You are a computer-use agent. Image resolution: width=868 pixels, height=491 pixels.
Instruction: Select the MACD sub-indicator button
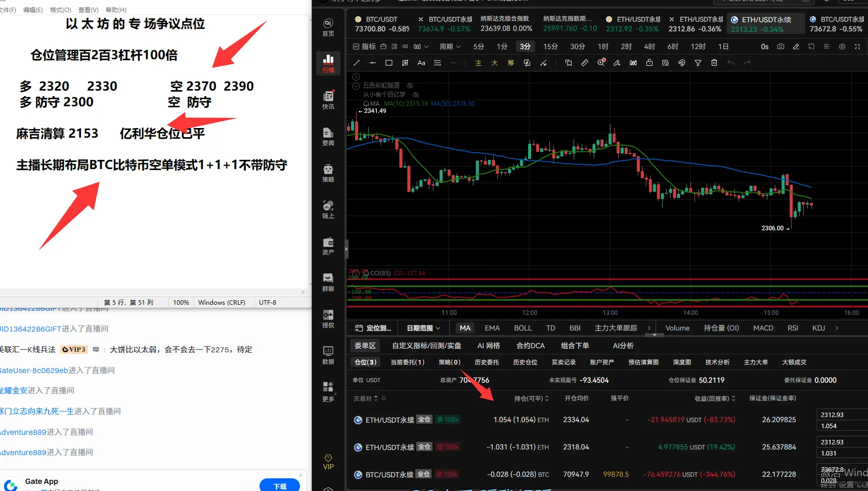(x=763, y=328)
